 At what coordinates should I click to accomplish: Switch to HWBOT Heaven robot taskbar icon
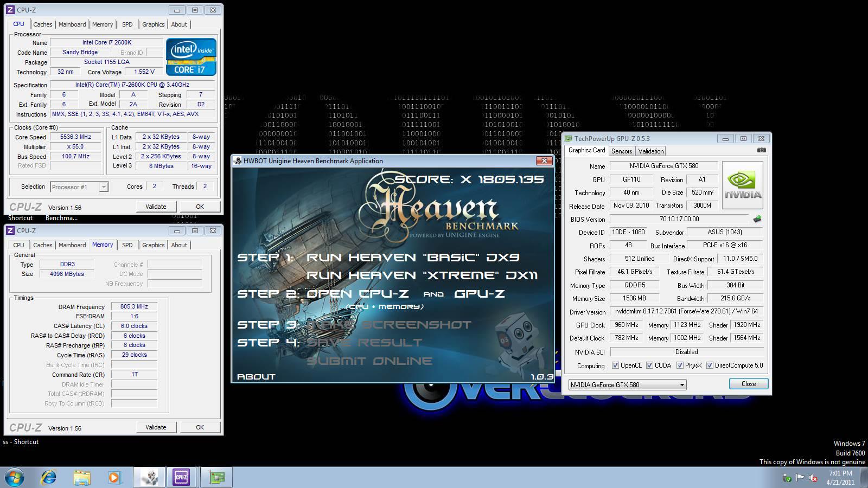149,477
